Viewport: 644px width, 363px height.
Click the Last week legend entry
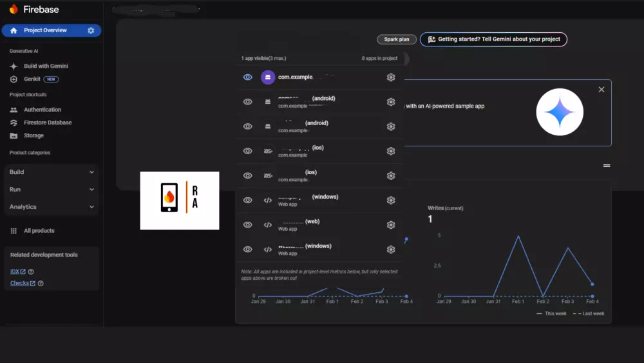pyautogui.click(x=589, y=313)
